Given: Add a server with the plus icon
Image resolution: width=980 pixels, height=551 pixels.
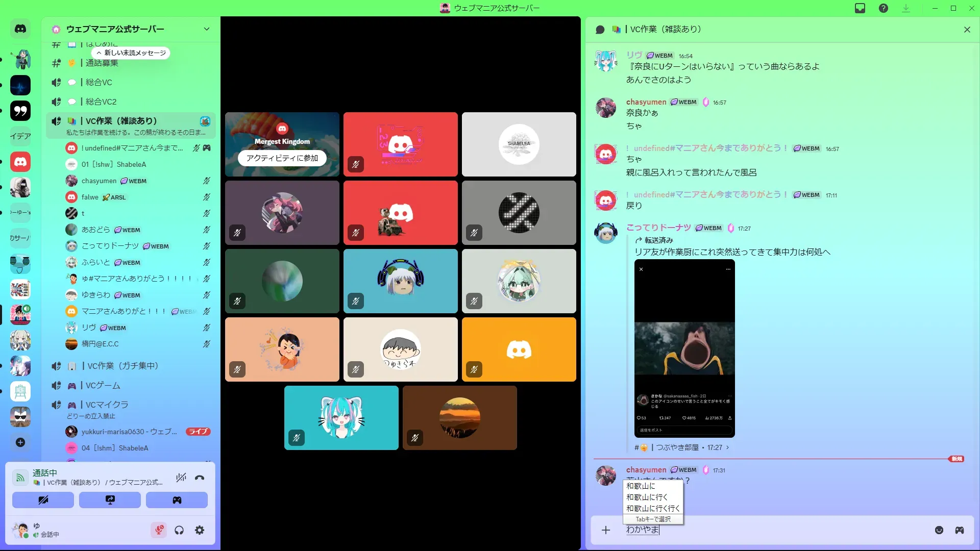Looking at the screenshot, I should point(20,442).
